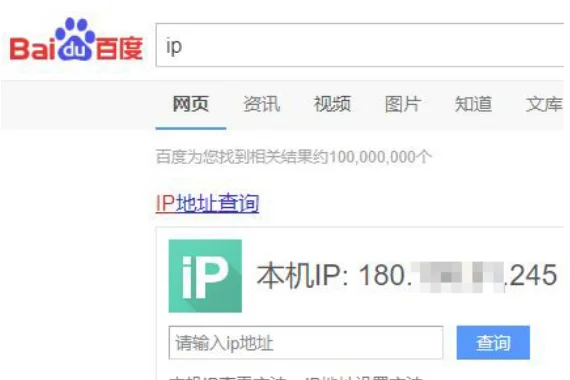Switch to the 资讯 tab
This screenshot has width=570, height=380.
point(261,104)
